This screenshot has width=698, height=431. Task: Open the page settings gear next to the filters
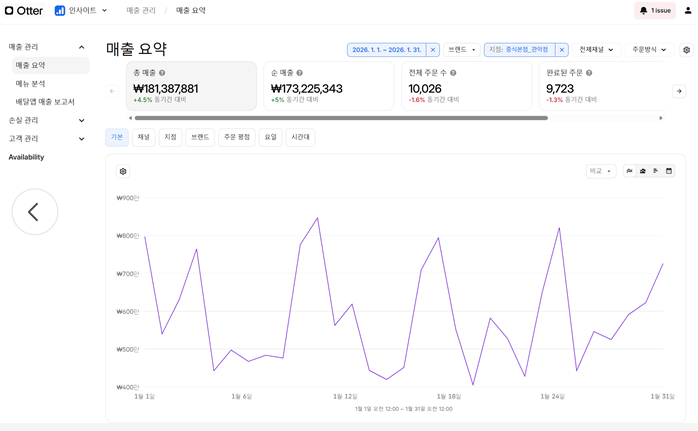point(686,50)
